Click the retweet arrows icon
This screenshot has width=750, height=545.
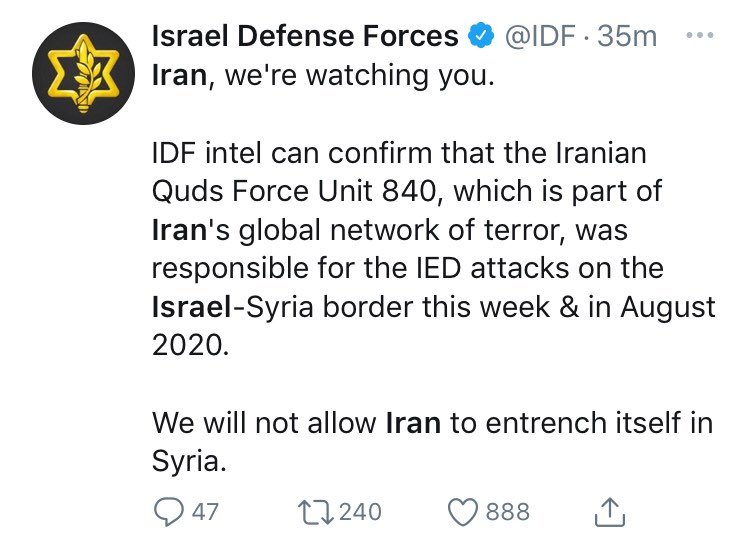click(315, 512)
